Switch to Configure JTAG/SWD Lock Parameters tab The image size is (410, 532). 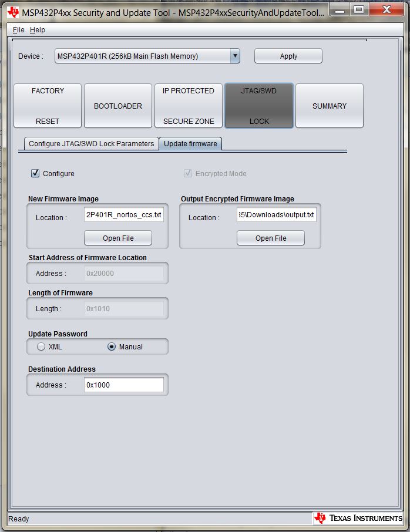[91, 143]
